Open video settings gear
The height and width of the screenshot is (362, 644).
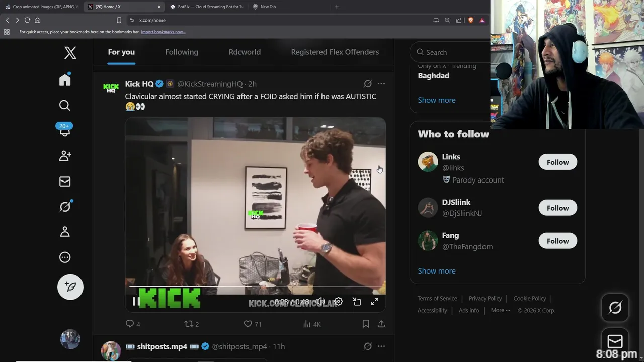point(339,301)
